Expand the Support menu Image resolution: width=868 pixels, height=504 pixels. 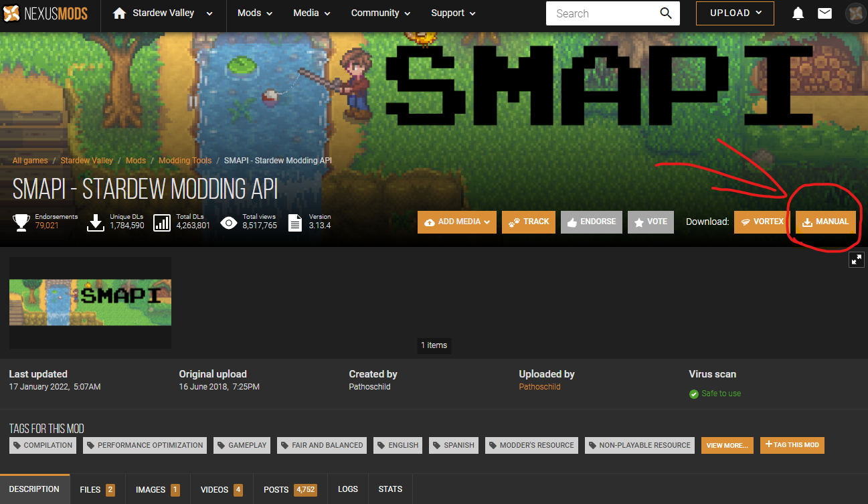point(453,13)
